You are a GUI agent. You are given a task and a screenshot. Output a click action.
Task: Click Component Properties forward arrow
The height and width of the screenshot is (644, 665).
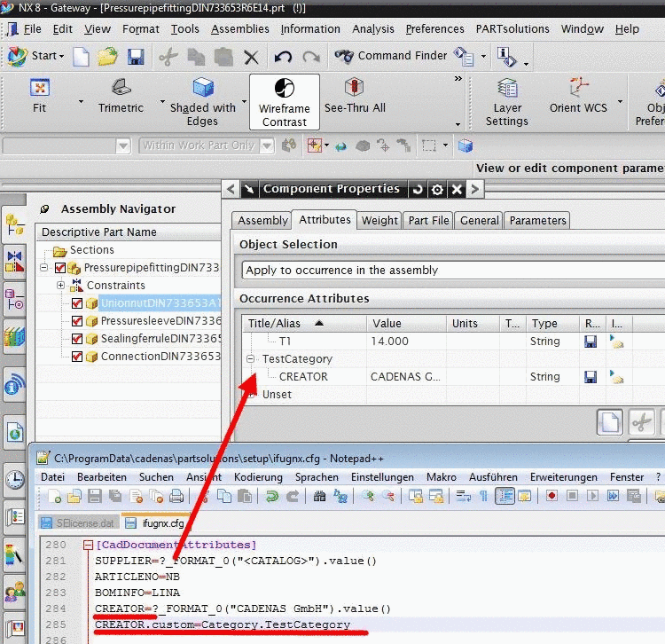tap(475, 189)
